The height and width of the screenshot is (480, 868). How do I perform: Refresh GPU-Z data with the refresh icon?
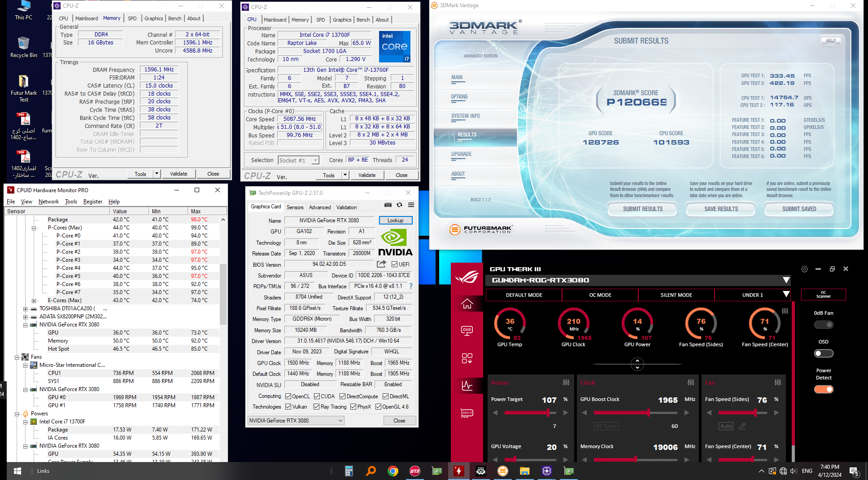click(400, 205)
